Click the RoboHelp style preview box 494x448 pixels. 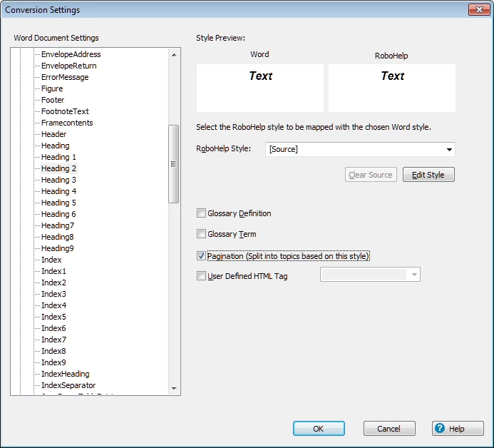pyautogui.click(x=392, y=88)
